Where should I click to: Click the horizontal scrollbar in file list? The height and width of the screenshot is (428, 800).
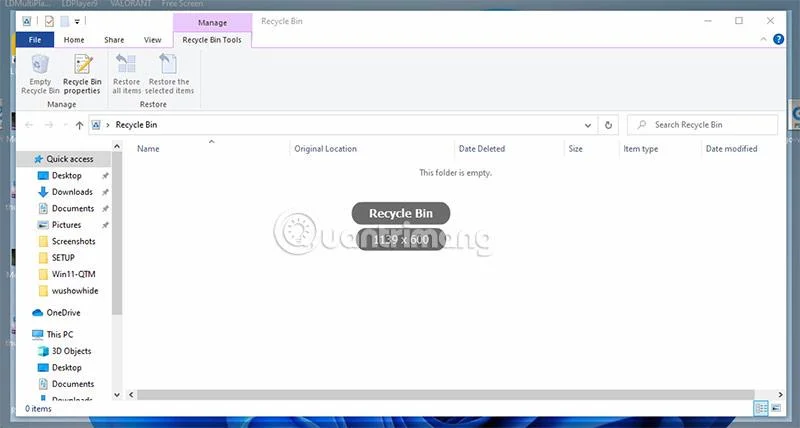coord(445,394)
